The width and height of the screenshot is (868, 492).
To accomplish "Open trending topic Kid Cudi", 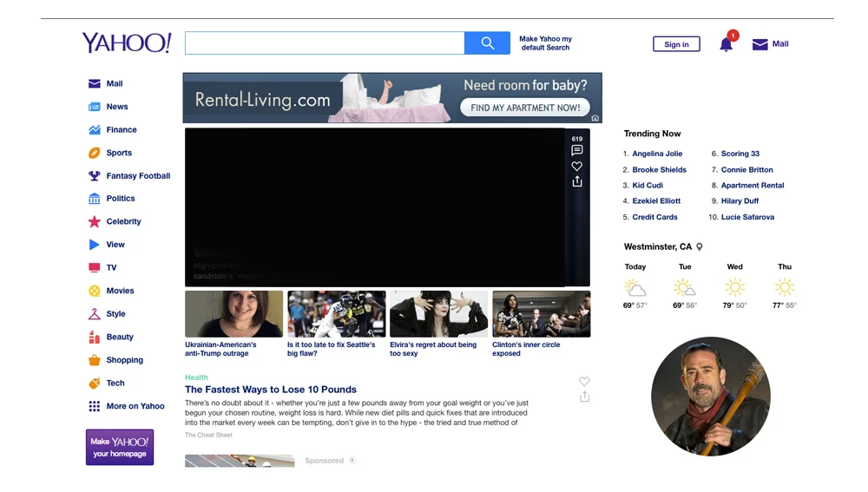I will tap(648, 186).
